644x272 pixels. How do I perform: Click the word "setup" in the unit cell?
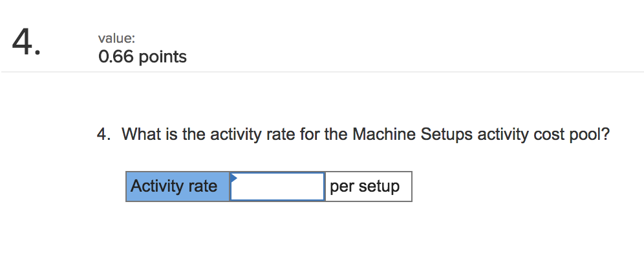[x=379, y=187]
